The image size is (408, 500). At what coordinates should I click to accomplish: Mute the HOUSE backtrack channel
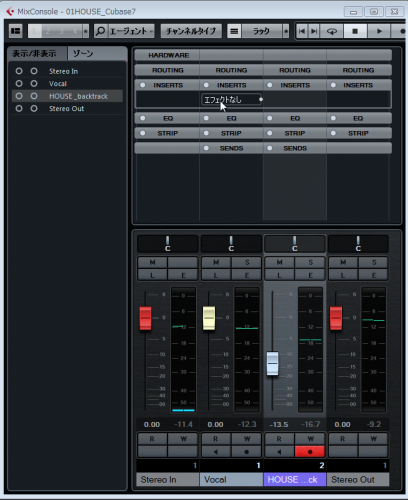pyautogui.click(x=279, y=262)
